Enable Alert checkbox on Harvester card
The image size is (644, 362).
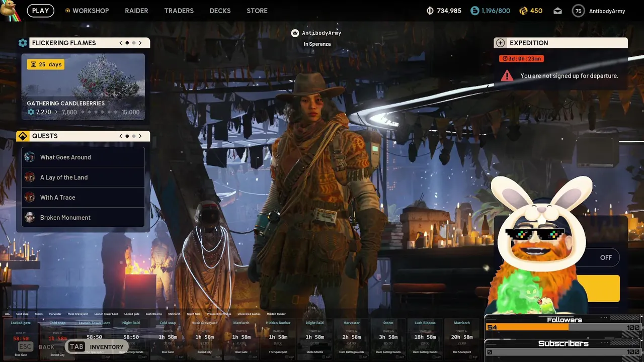360,357
